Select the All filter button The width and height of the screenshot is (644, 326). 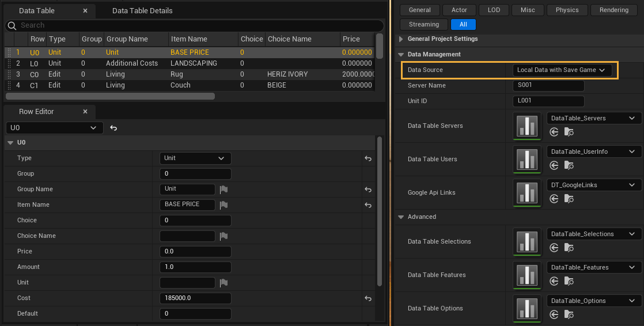[463, 24]
